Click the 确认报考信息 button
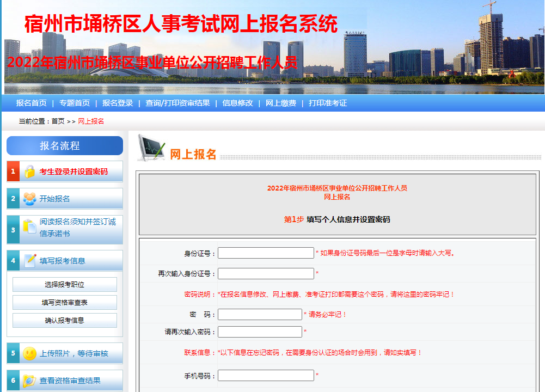 (x=65, y=321)
